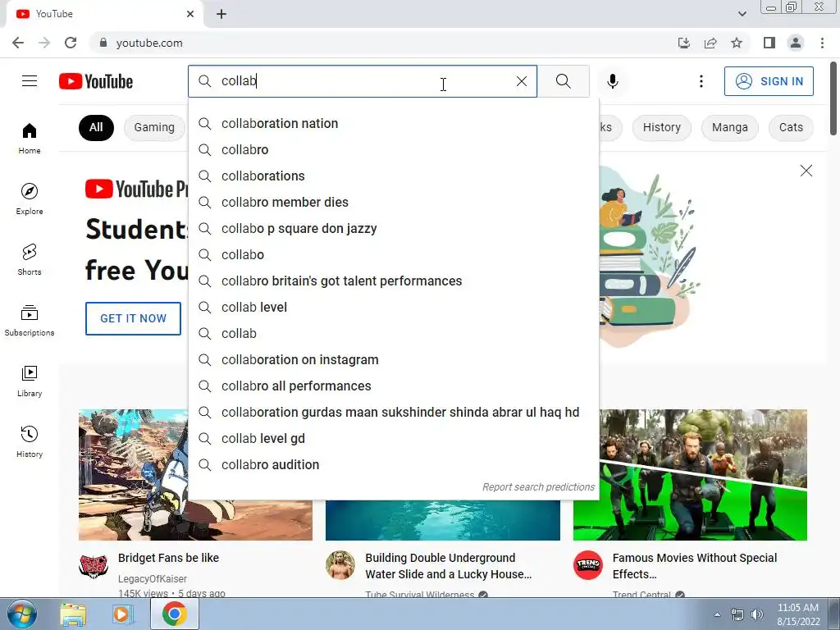Share this page icon in address bar
The image size is (840, 630).
710,43
